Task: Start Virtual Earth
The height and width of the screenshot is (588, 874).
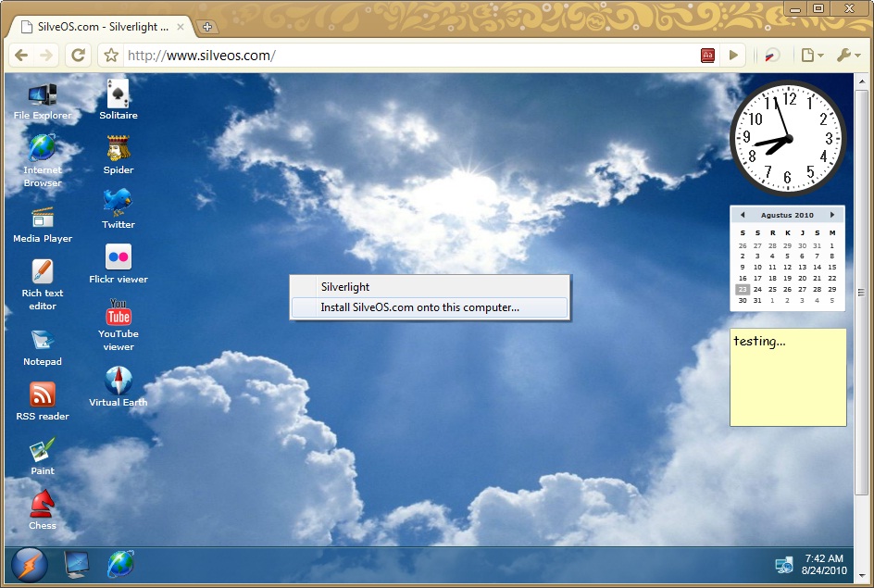Action: click(x=118, y=378)
